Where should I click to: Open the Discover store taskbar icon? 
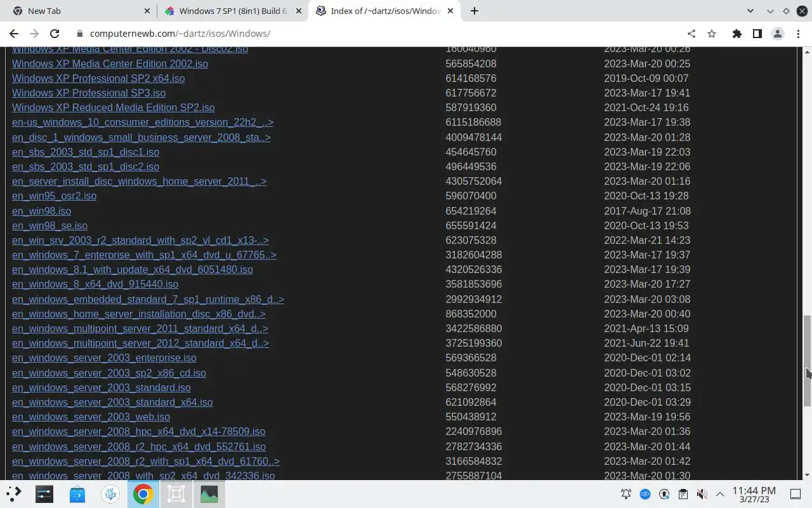[x=77, y=493]
